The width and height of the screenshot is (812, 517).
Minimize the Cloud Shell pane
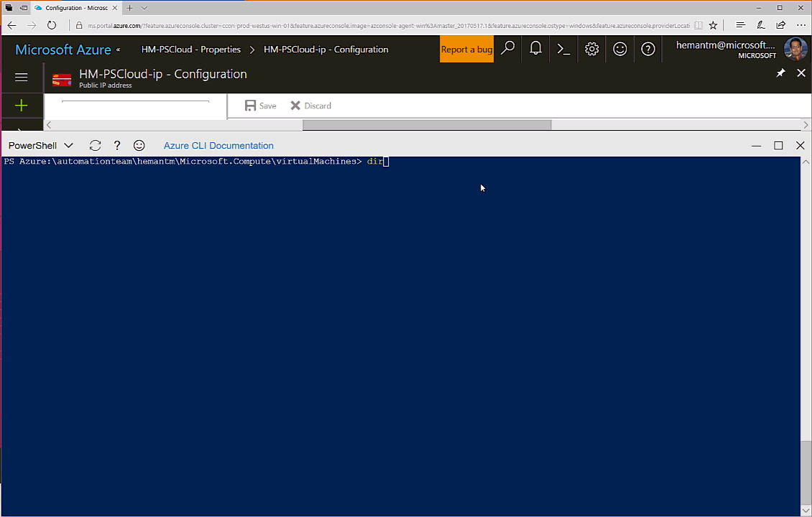756,146
